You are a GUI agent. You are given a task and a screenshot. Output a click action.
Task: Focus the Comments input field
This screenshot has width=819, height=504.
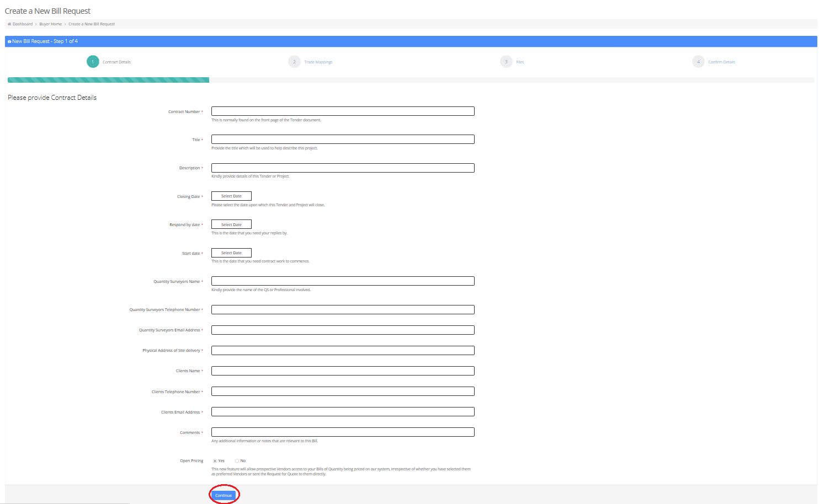(343, 432)
